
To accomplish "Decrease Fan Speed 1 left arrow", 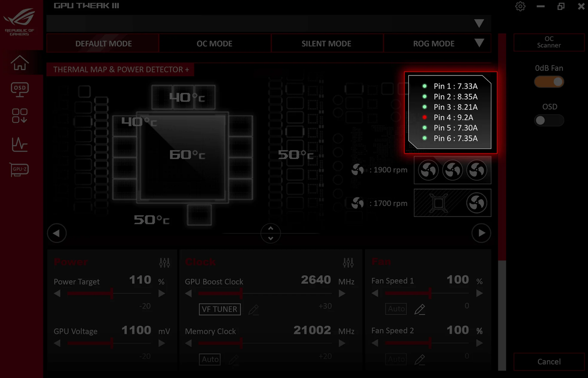I will point(375,293).
